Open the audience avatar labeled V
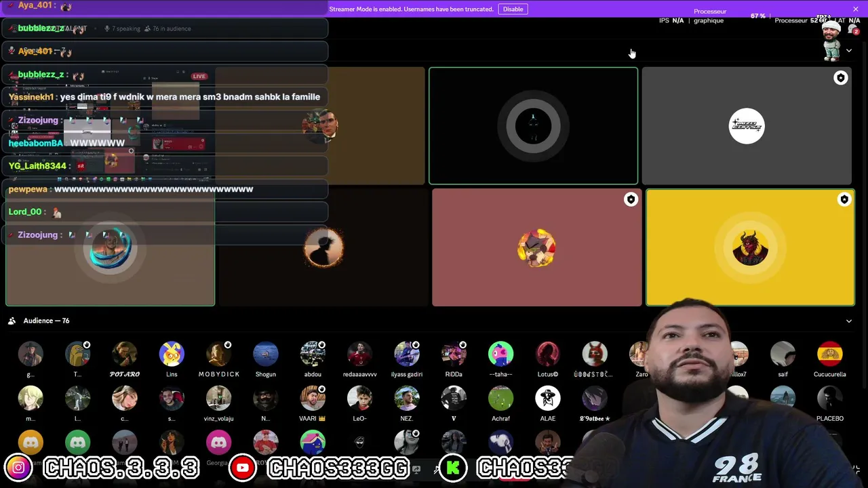The height and width of the screenshot is (488, 868). tap(454, 399)
